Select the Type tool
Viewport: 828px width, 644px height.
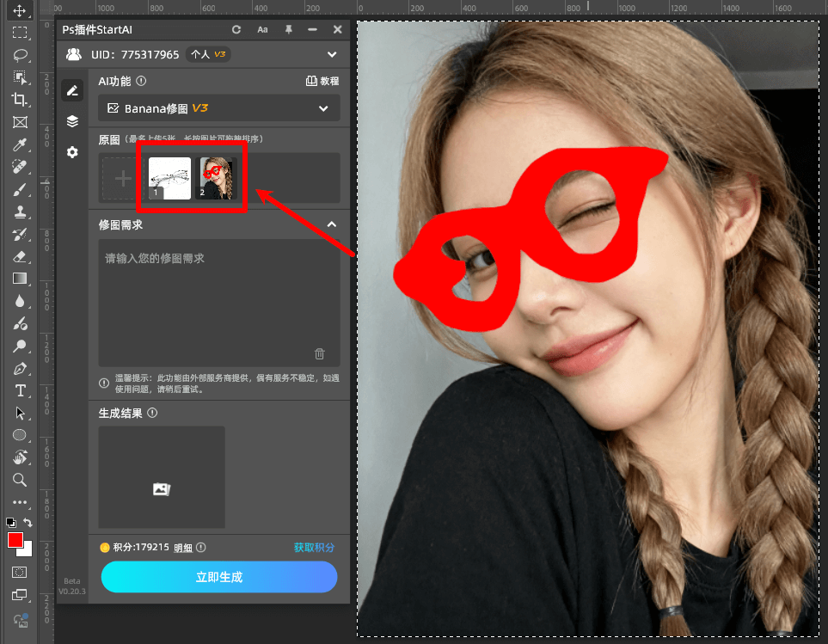click(x=20, y=390)
